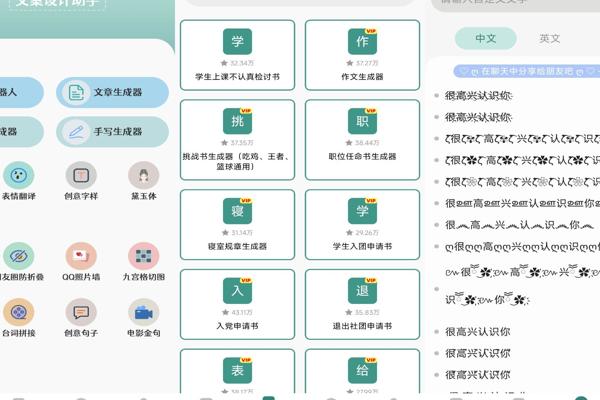Select the 挑战书生成器 card icon

coord(237,121)
